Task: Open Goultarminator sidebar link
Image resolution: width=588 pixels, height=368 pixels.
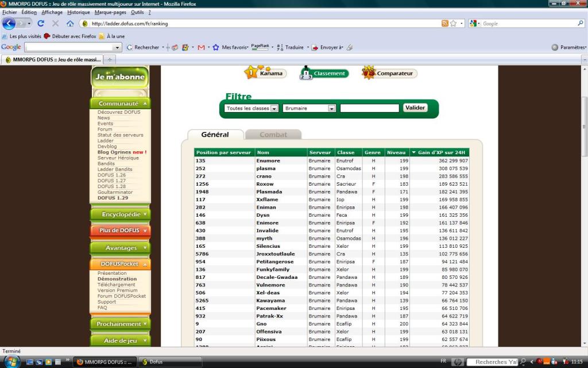Action: click(x=115, y=192)
